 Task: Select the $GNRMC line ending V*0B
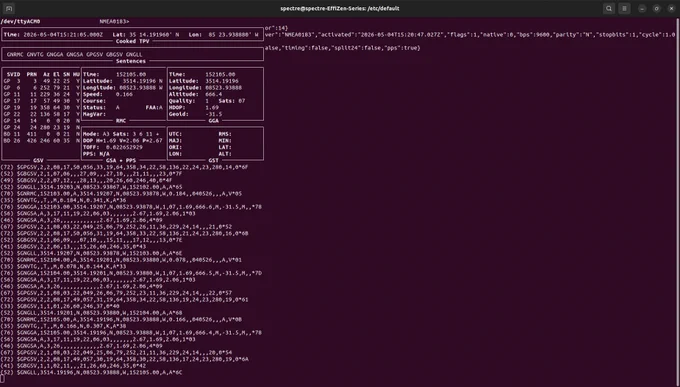point(121,319)
